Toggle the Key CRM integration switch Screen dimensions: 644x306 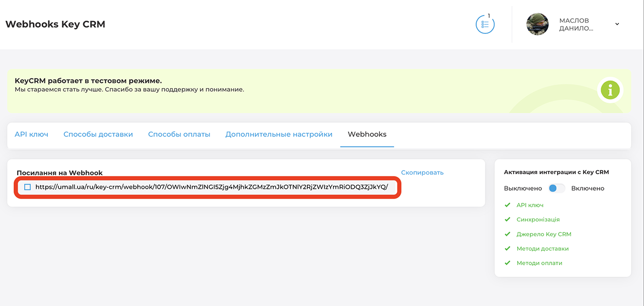(556, 188)
